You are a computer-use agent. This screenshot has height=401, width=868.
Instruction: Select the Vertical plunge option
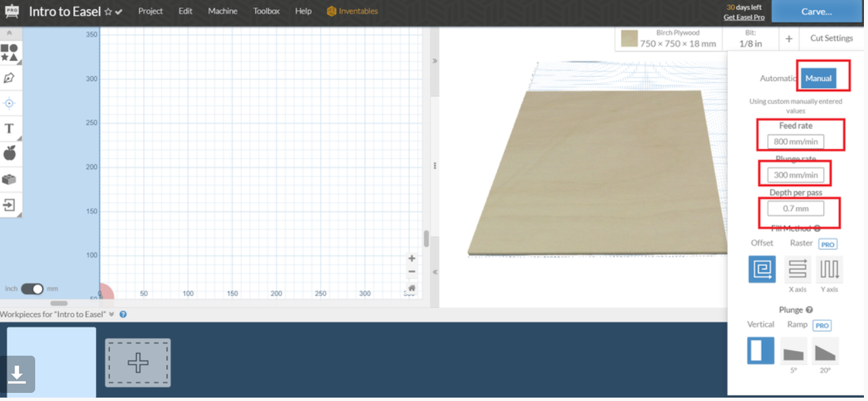point(760,350)
